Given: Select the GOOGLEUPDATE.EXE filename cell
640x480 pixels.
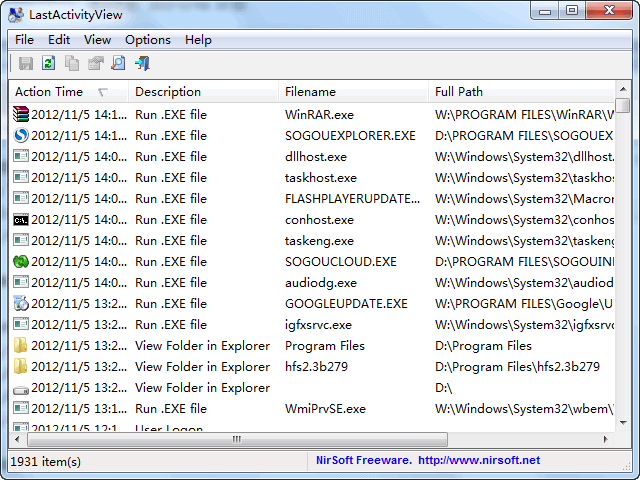Looking at the screenshot, I should point(346,304).
